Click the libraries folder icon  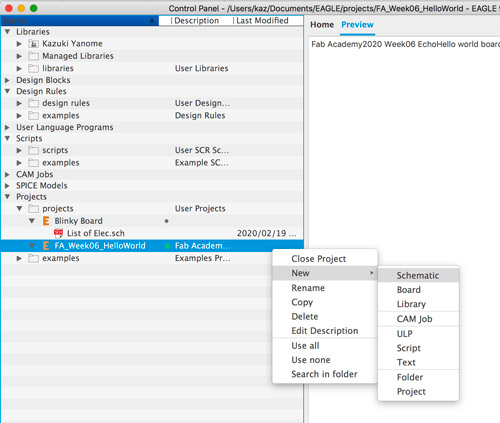33,68
